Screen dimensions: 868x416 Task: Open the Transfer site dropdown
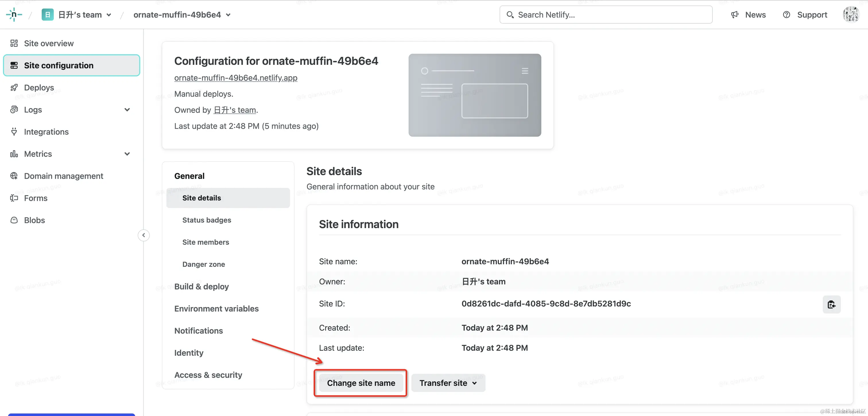tap(448, 383)
